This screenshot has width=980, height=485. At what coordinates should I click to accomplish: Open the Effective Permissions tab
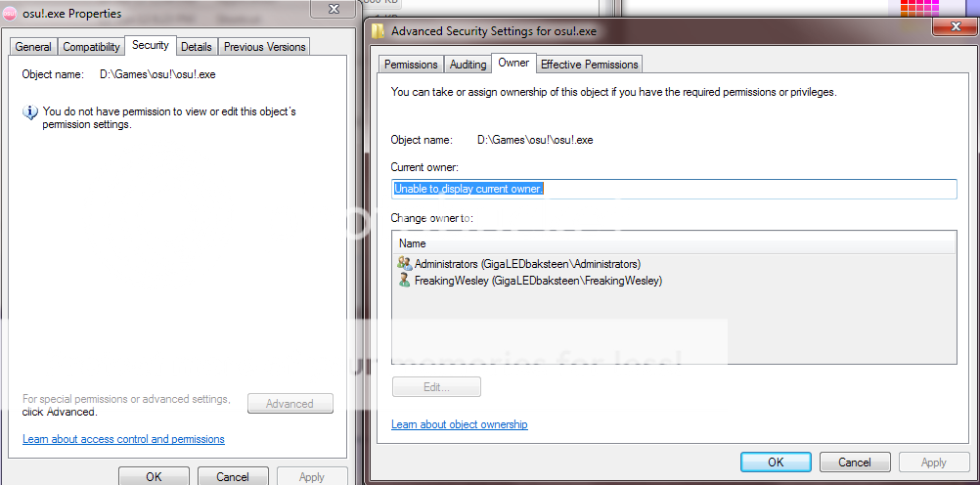pyautogui.click(x=590, y=65)
